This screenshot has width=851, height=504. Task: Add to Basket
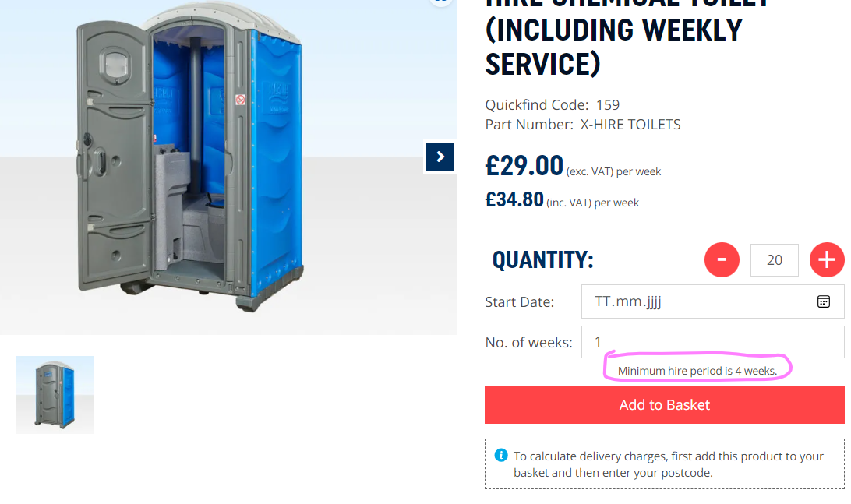(664, 405)
